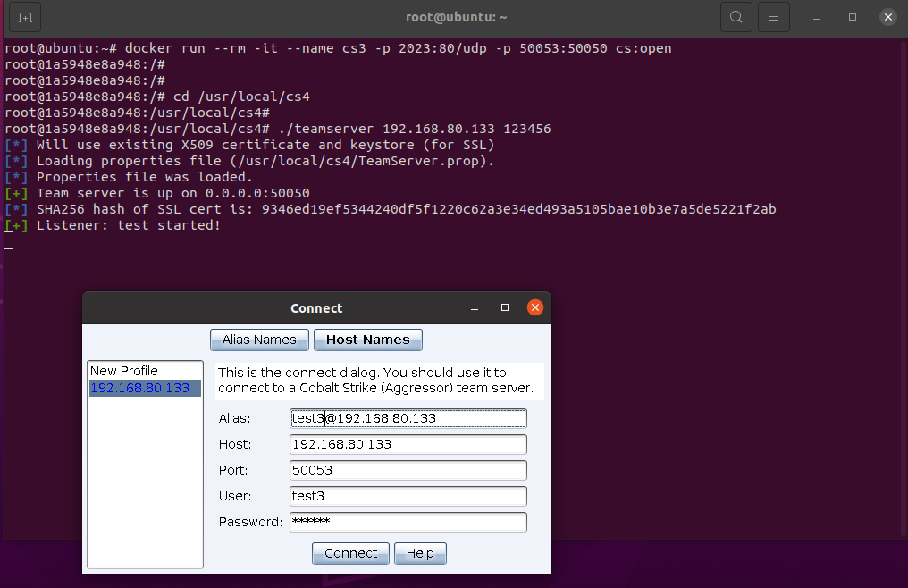Click the 'Alias:' label

(x=234, y=418)
